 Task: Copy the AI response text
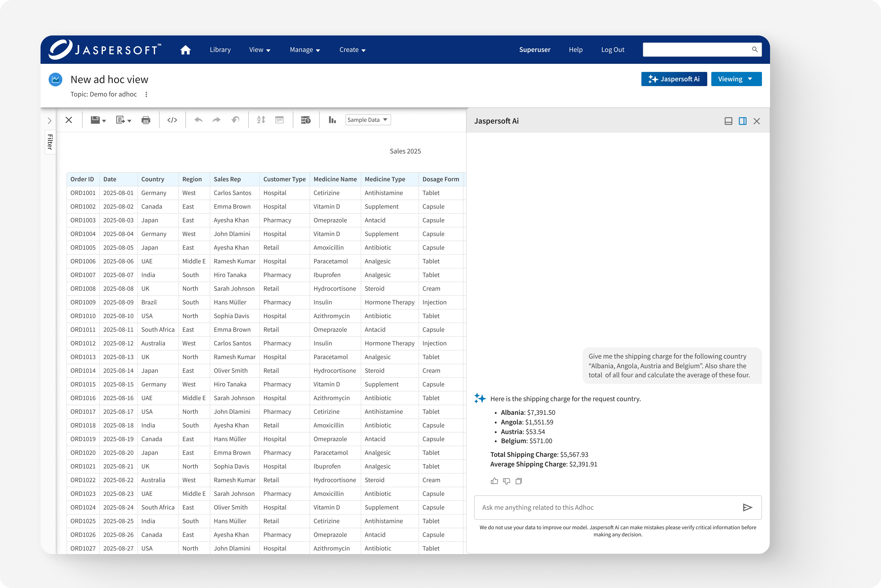click(x=519, y=481)
